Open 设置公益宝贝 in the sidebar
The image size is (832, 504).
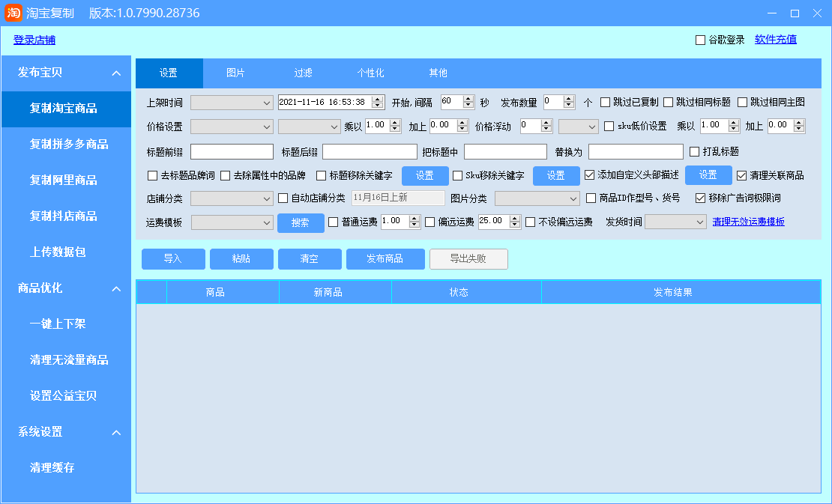66,396
